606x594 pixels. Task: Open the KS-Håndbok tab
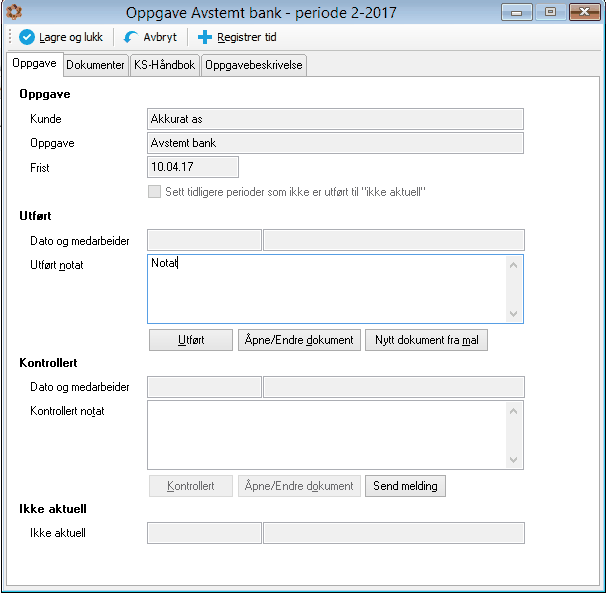[x=165, y=65]
